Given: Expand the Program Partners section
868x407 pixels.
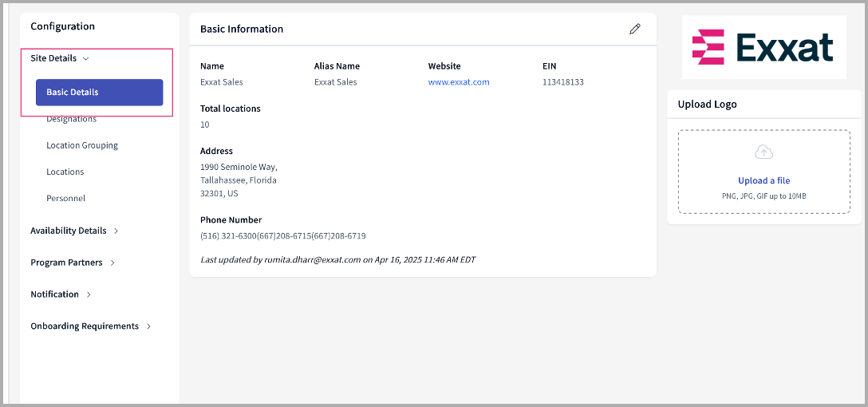Looking at the screenshot, I should [73, 263].
